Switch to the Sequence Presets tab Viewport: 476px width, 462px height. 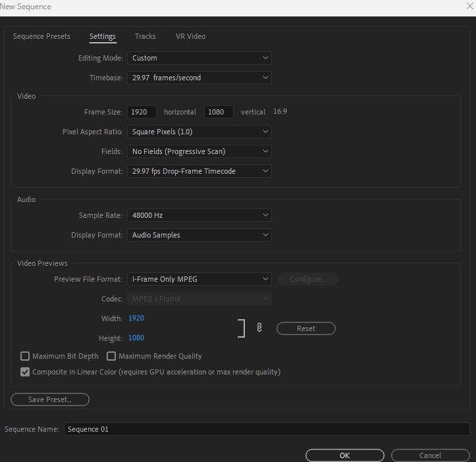[41, 36]
